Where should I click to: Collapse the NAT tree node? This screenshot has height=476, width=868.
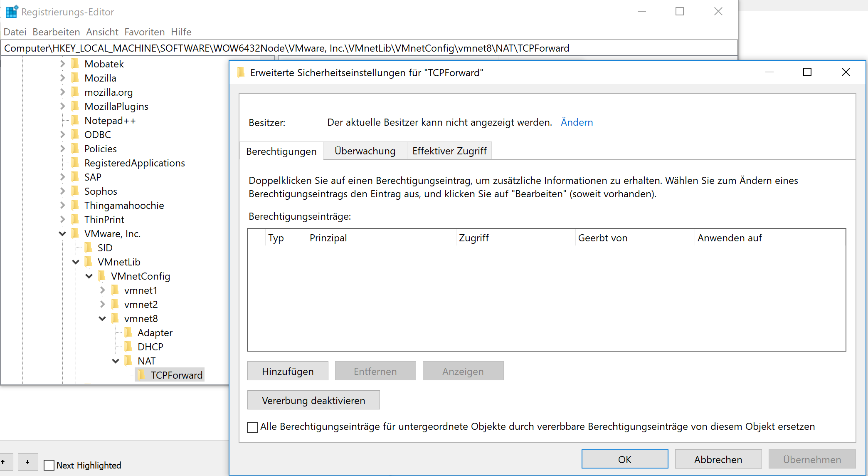(116, 361)
